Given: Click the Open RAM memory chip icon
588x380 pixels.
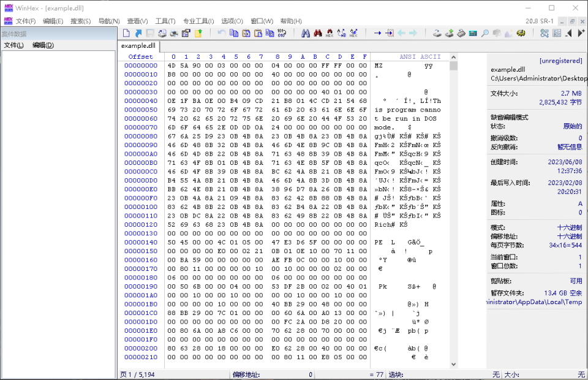Looking at the screenshot, I should pyautogui.click(x=461, y=33).
